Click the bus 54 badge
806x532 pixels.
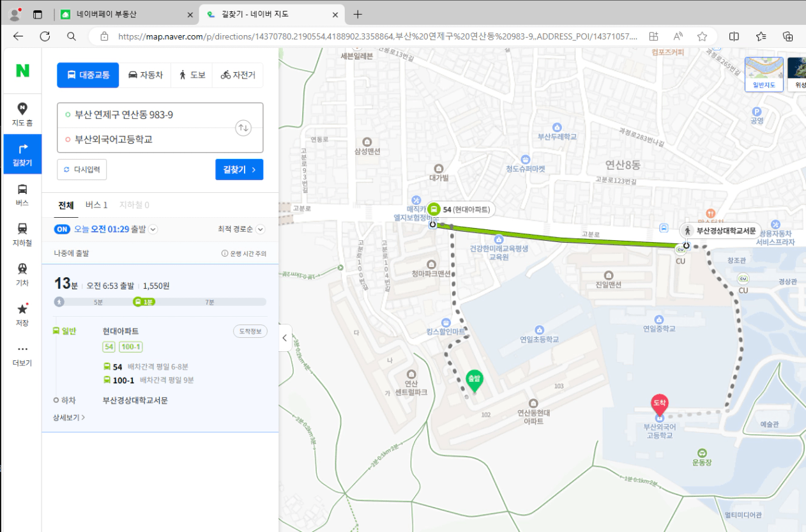point(109,347)
